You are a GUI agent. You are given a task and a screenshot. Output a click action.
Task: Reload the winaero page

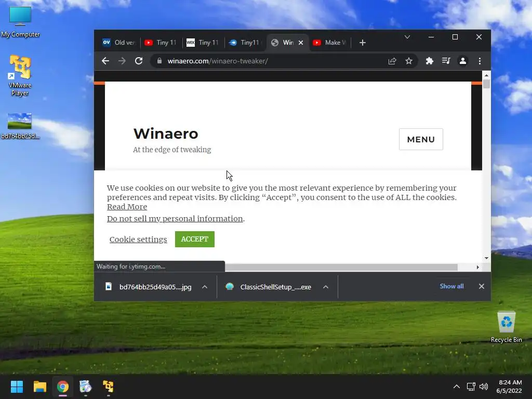(x=139, y=61)
